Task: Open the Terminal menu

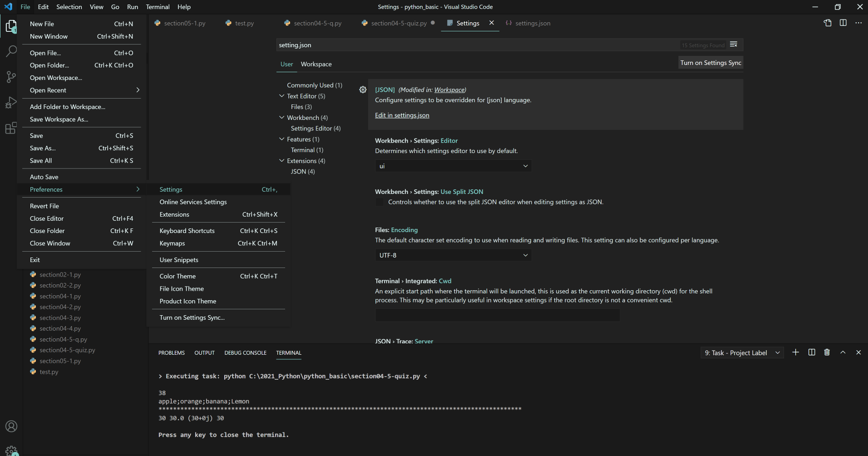Action: point(158,7)
